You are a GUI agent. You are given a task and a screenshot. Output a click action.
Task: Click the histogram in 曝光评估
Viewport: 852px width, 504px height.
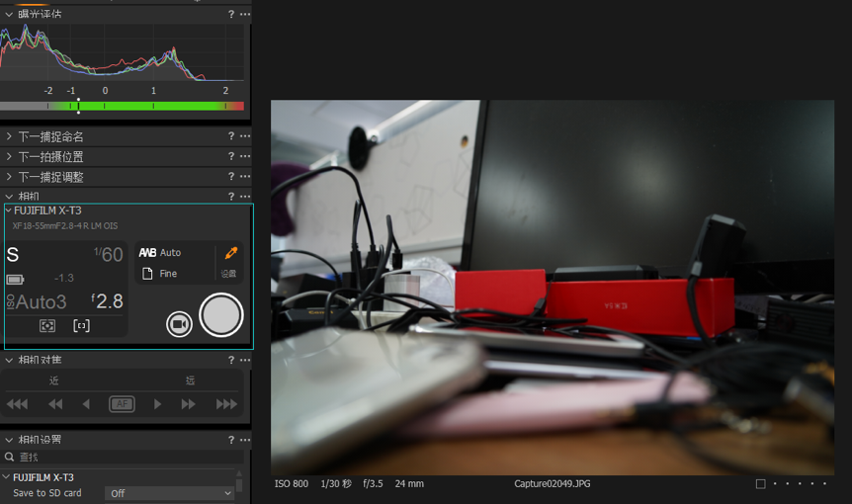123,52
